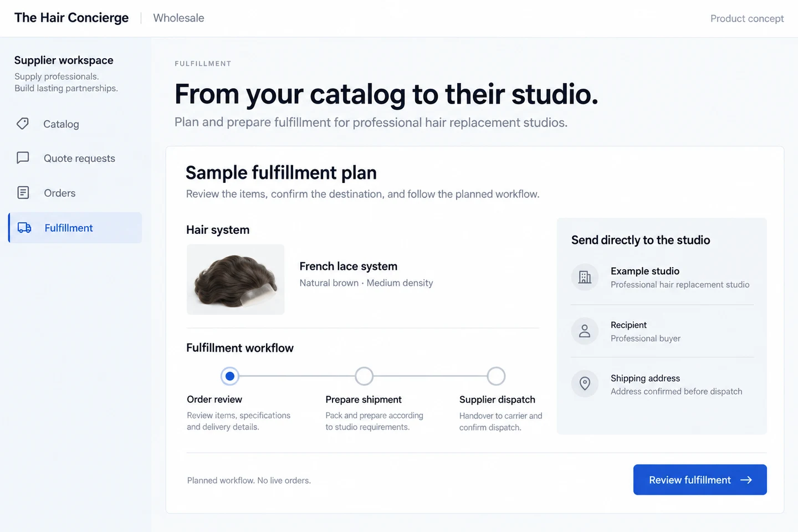Click the Recipient label
This screenshot has height=532, width=798.
(628, 325)
